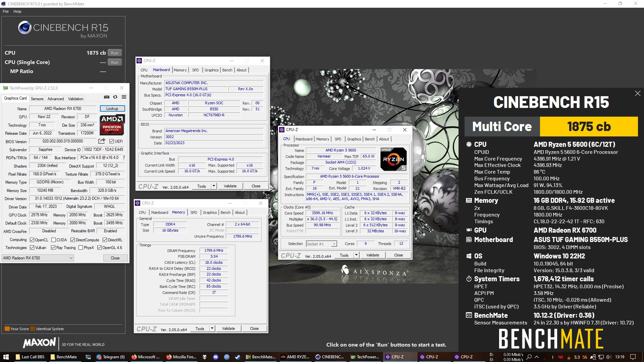This screenshot has width=644, height=362.
Task: Click Close in CPU-Z CPU window
Action: coord(398,255)
